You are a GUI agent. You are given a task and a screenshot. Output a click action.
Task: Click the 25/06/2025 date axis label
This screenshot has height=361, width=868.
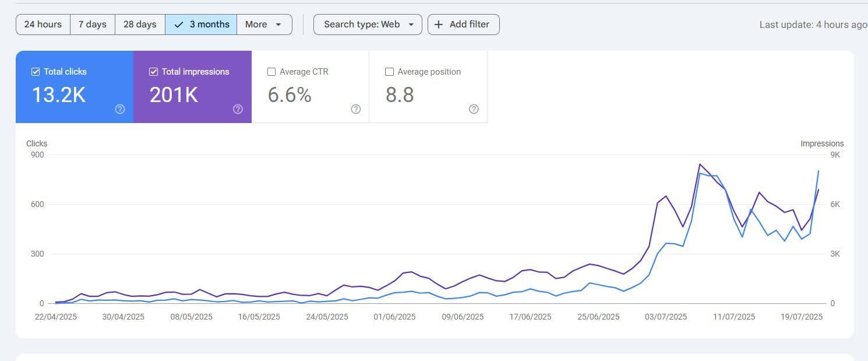(x=598, y=317)
